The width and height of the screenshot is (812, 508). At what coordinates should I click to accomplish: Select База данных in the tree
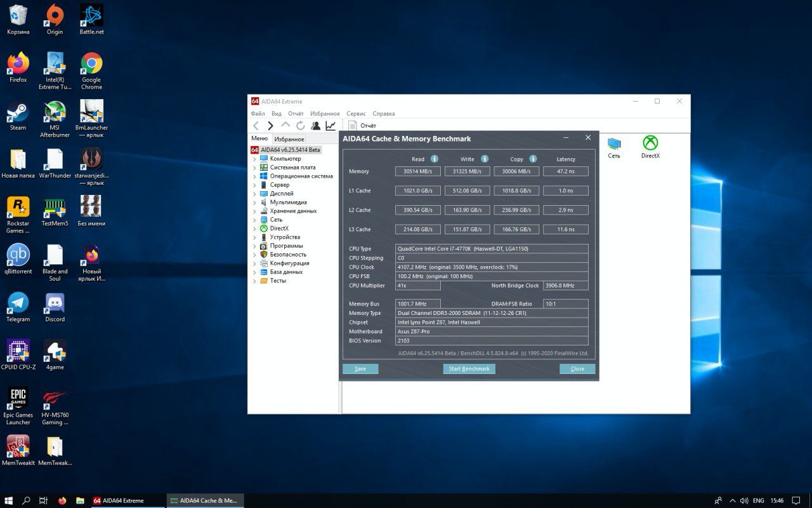(286, 272)
